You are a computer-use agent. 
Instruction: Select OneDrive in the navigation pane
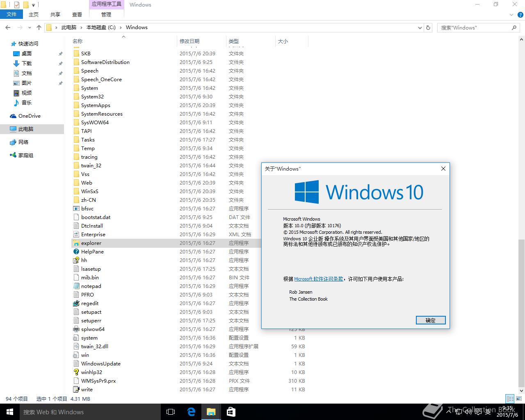click(x=30, y=116)
